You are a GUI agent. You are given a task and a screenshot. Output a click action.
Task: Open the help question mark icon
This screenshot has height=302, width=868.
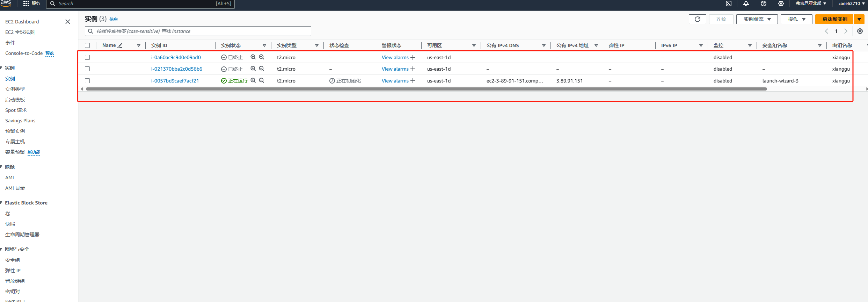pyautogui.click(x=764, y=3)
